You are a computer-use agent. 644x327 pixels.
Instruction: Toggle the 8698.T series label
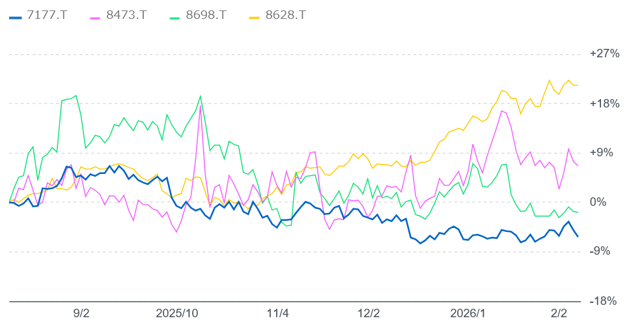(207, 16)
